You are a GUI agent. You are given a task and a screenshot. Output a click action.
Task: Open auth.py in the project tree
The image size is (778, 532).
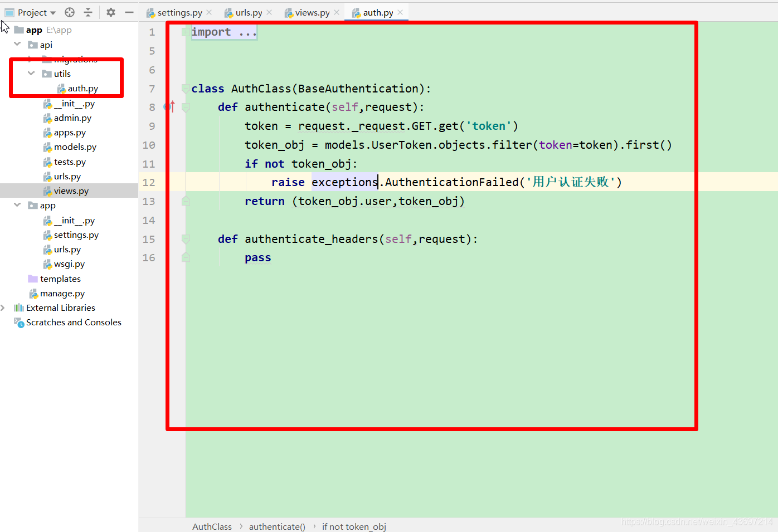pyautogui.click(x=83, y=89)
